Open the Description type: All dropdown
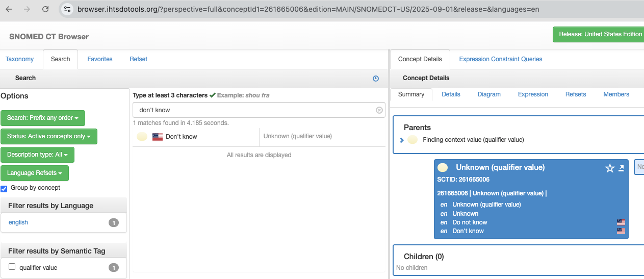 pyautogui.click(x=37, y=155)
